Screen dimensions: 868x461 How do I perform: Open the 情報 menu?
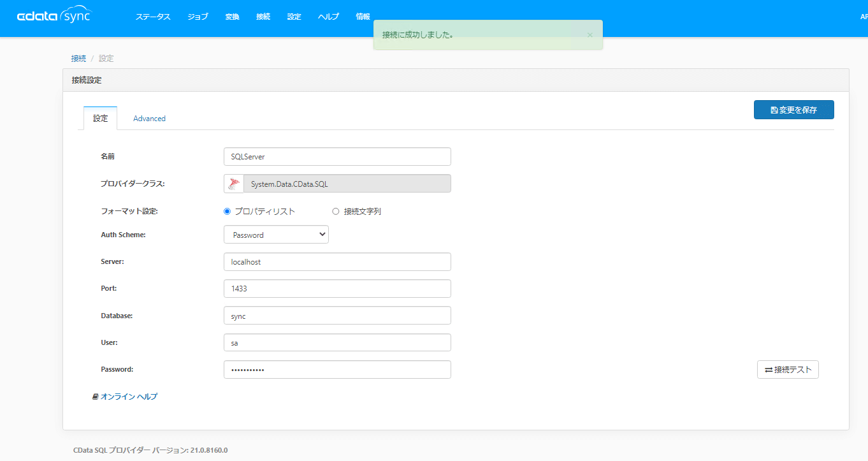tap(363, 17)
